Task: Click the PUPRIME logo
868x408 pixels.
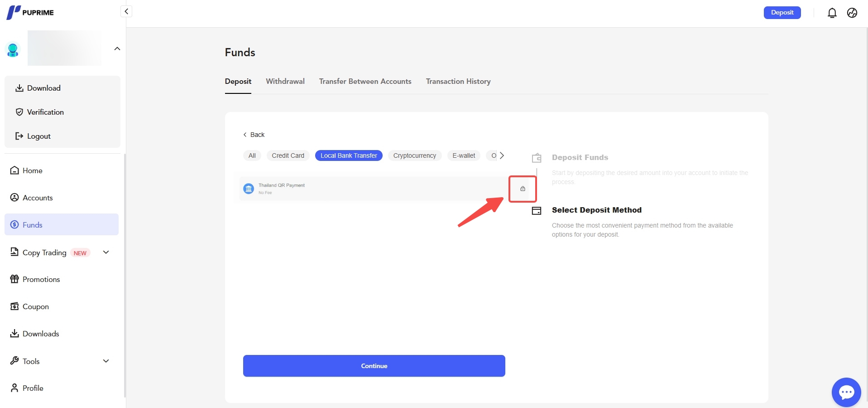Action: pyautogui.click(x=30, y=12)
